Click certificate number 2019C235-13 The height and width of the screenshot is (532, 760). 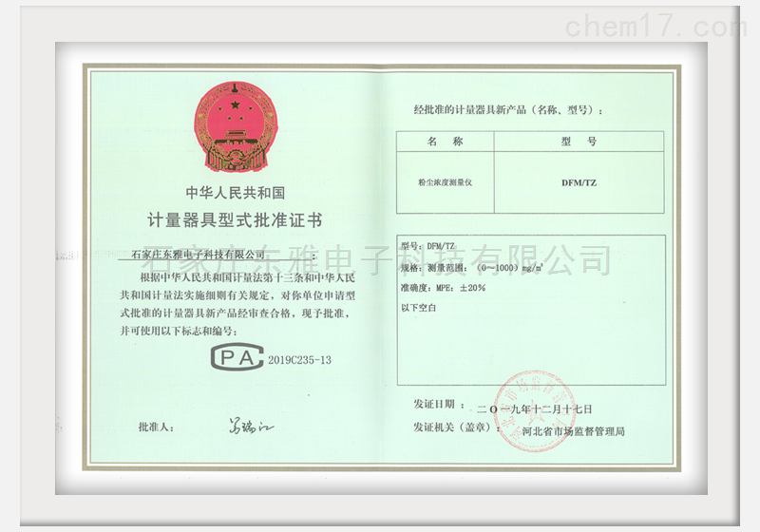coord(299,360)
